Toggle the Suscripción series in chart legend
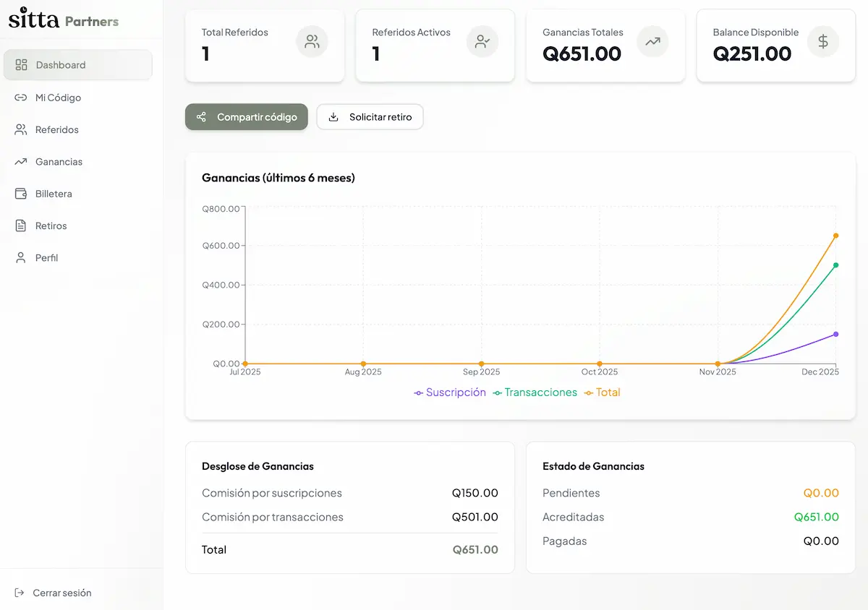868x610 pixels. [450, 392]
